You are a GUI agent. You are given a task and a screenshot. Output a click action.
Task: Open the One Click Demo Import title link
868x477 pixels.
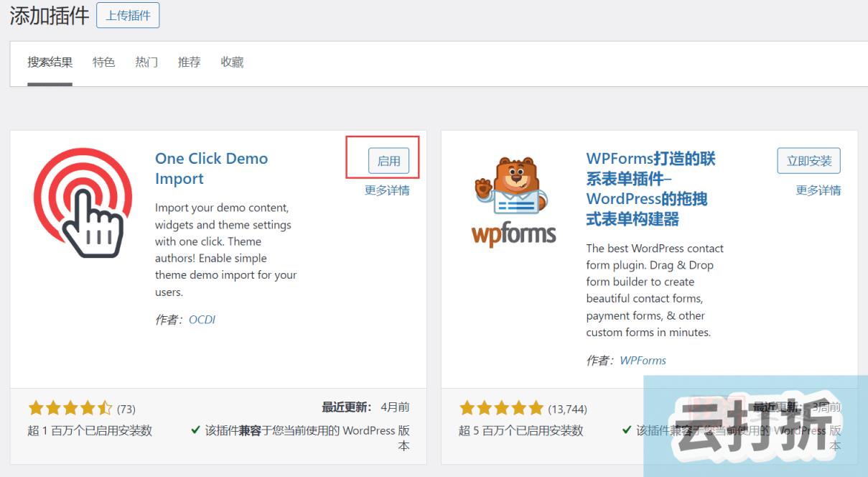(211, 169)
